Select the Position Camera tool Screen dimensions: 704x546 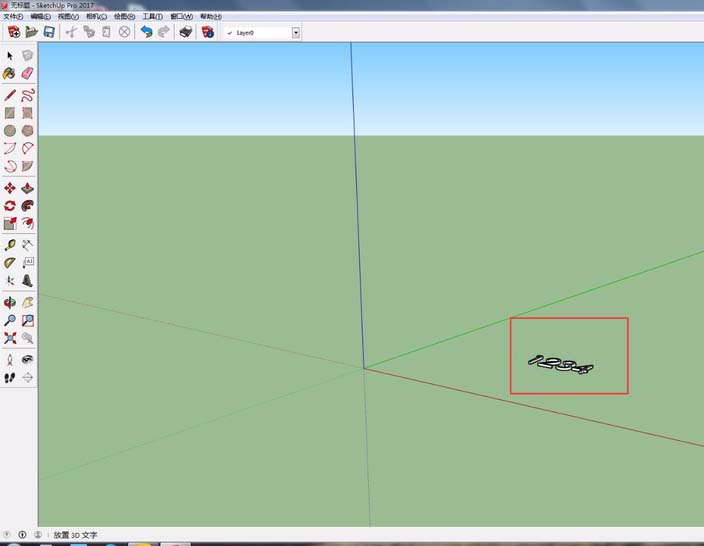point(10,360)
